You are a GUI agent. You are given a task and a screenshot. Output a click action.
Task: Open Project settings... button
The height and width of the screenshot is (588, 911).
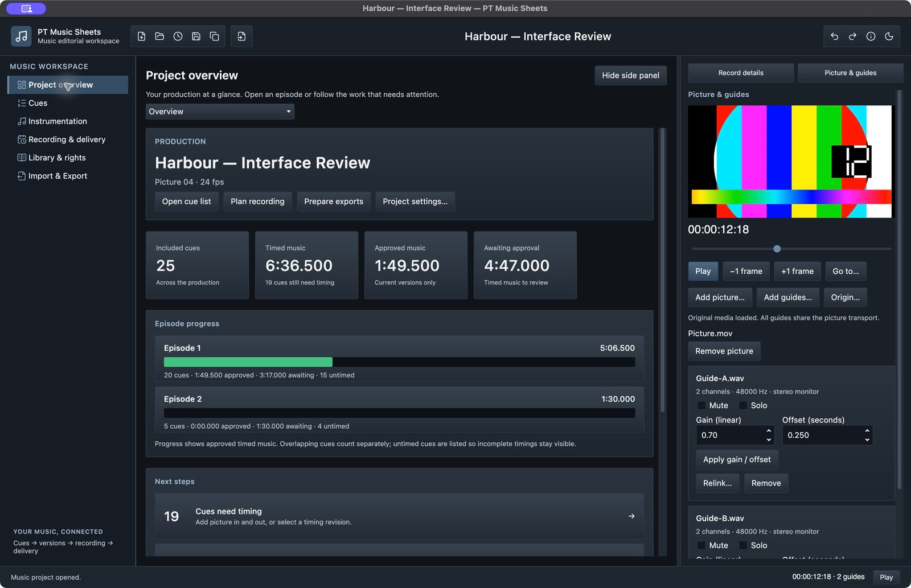[x=415, y=202]
